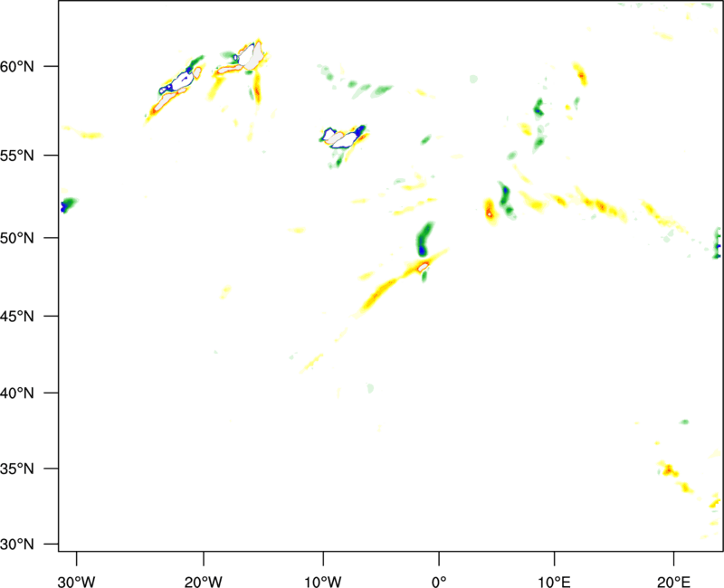The image size is (724, 588).
Task: Click the 35°N latitude label
Action: tap(17, 469)
